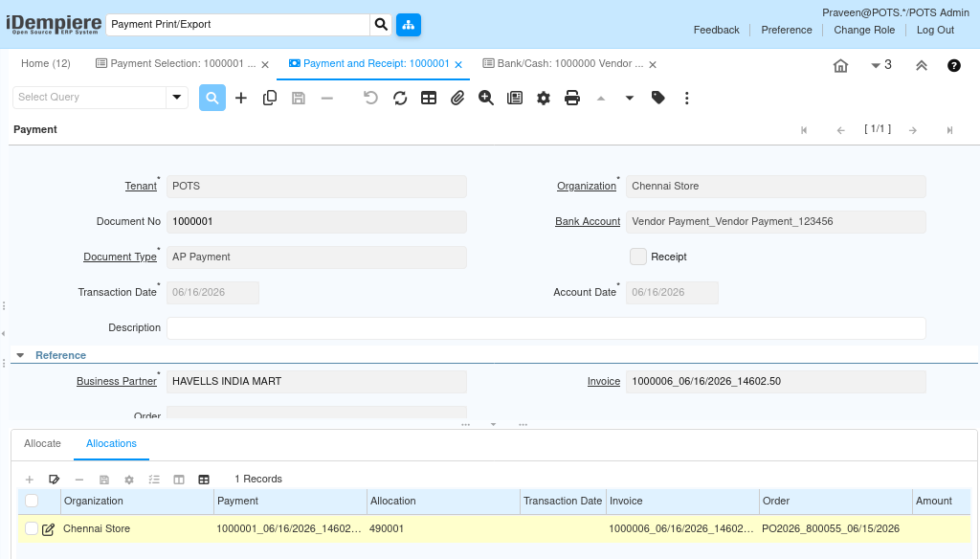Collapse the Reference section
Viewport: 980px width, 559px height.
point(20,355)
